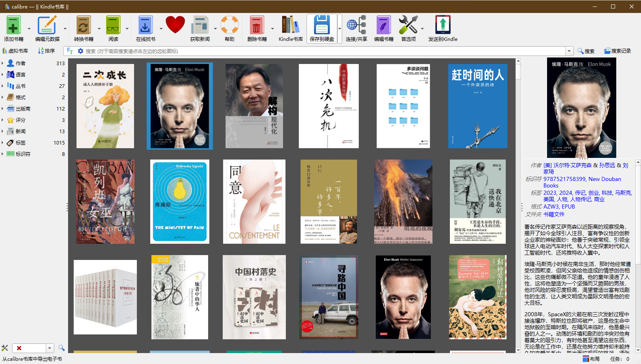The image size is (641, 364).
Task: Toggle full-text search FT icon
Action: pyautogui.click(x=70, y=51)
